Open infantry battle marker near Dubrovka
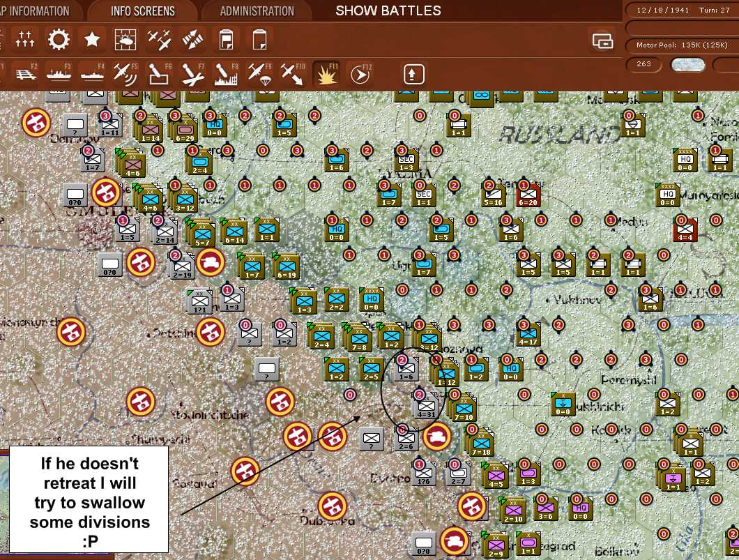 point(333,506)
